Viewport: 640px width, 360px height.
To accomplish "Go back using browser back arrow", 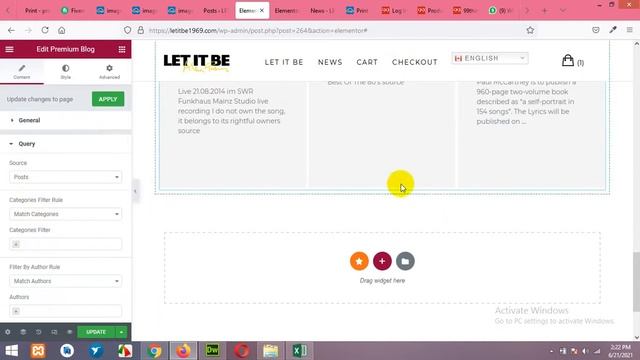I will pos(11,30).
